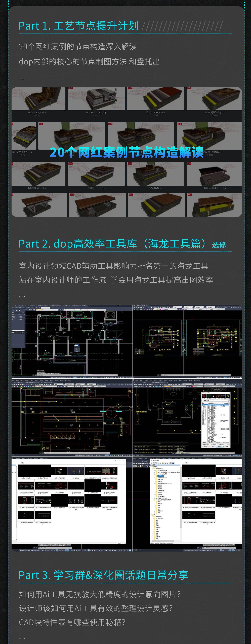Click the Part 2 海龙工具篇 heading
251x644 pixels.
tap(112, 244)
